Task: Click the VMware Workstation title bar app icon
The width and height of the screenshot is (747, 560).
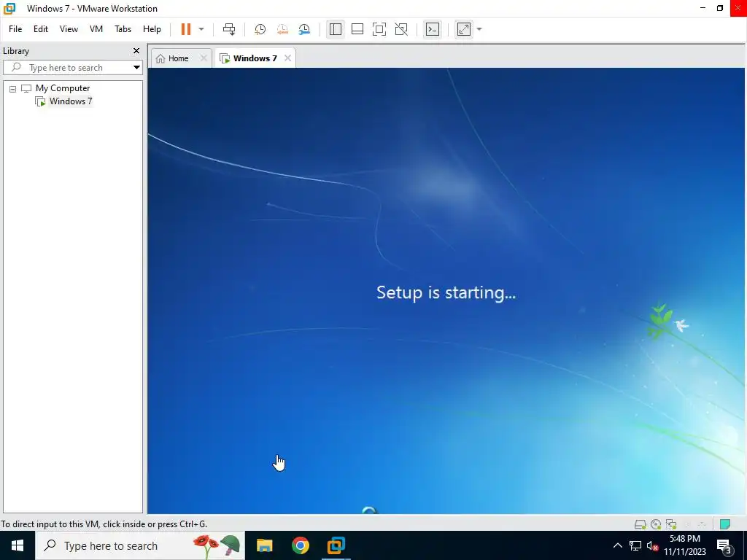Action: [9, 9]
